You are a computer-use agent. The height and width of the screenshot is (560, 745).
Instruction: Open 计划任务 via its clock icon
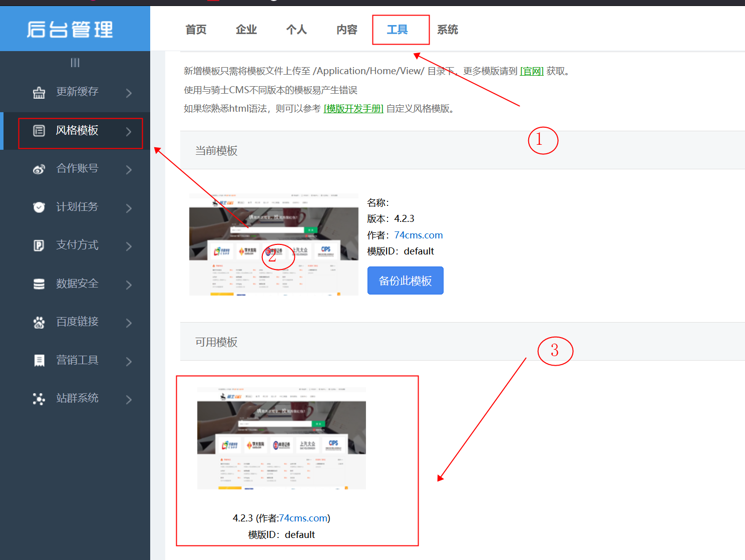[39, 207]
